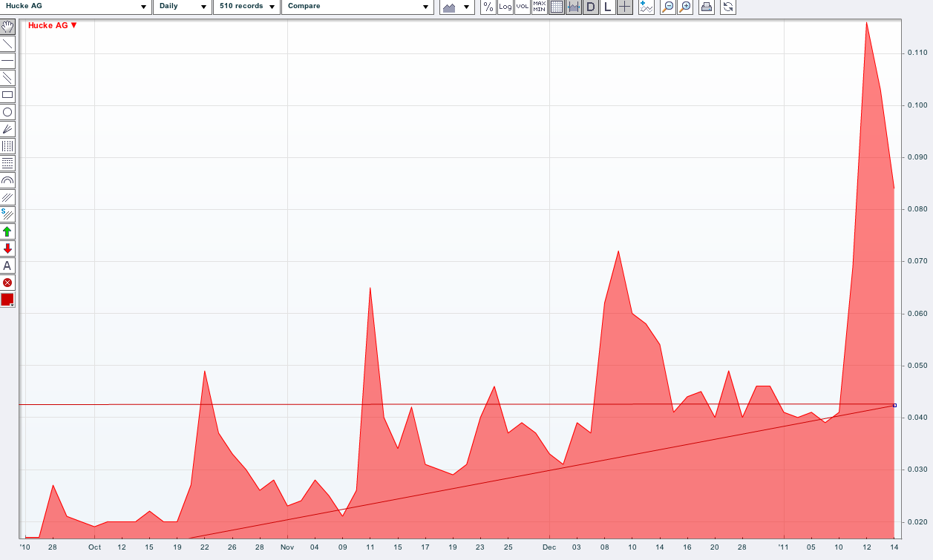
Task: Select the hand pan tool
Action: tap(7, 27)
